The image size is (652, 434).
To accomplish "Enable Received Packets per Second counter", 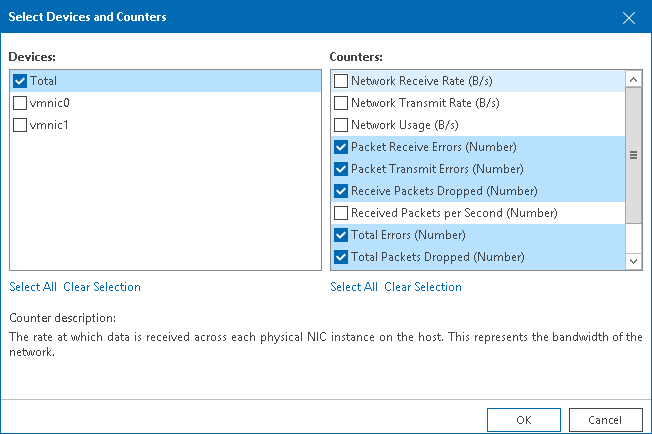I will [341, 213].
